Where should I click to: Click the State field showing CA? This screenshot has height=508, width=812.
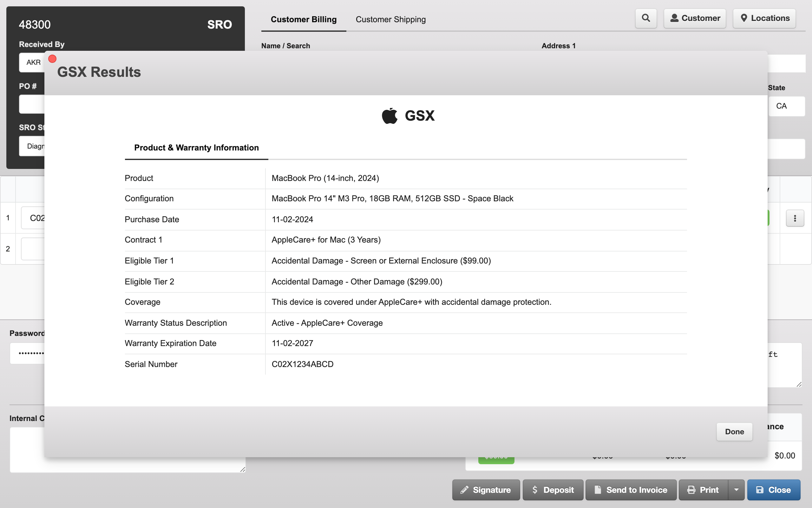pyautogui.click(x=787, y=106)
